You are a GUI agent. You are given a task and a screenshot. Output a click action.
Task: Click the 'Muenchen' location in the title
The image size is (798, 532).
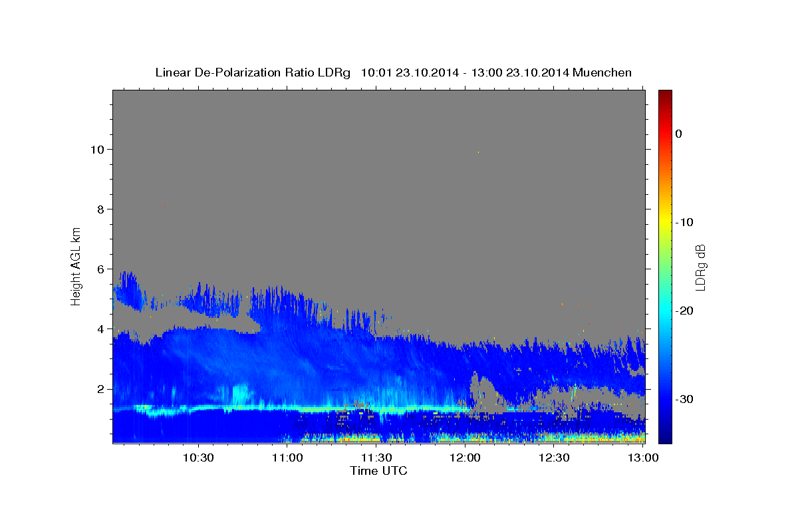tap(602, 72)
